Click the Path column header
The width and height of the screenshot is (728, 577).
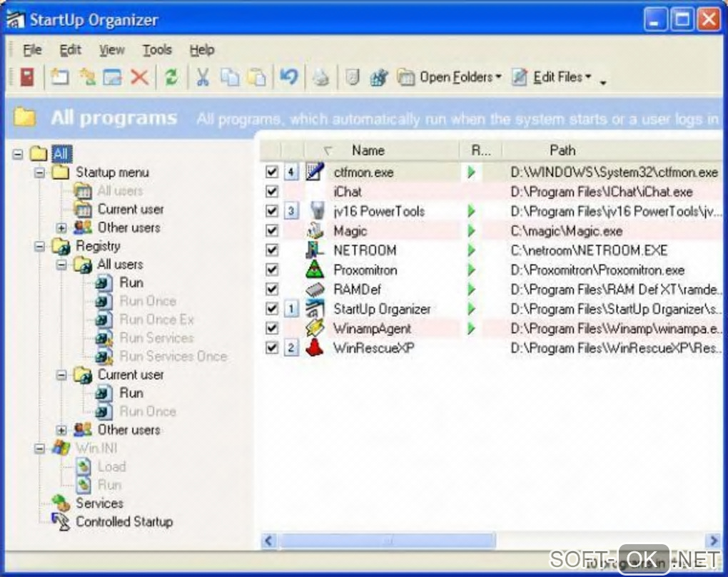pos(612,150)
